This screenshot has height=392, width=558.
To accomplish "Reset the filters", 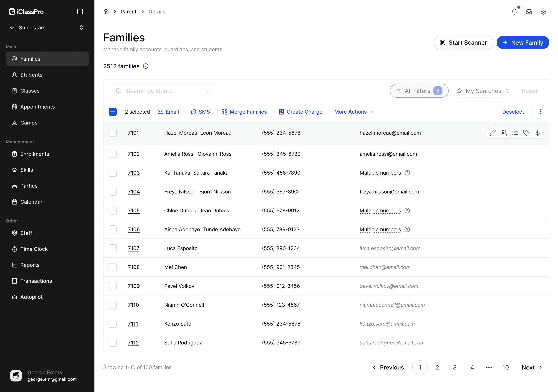I will pos(529,91).
